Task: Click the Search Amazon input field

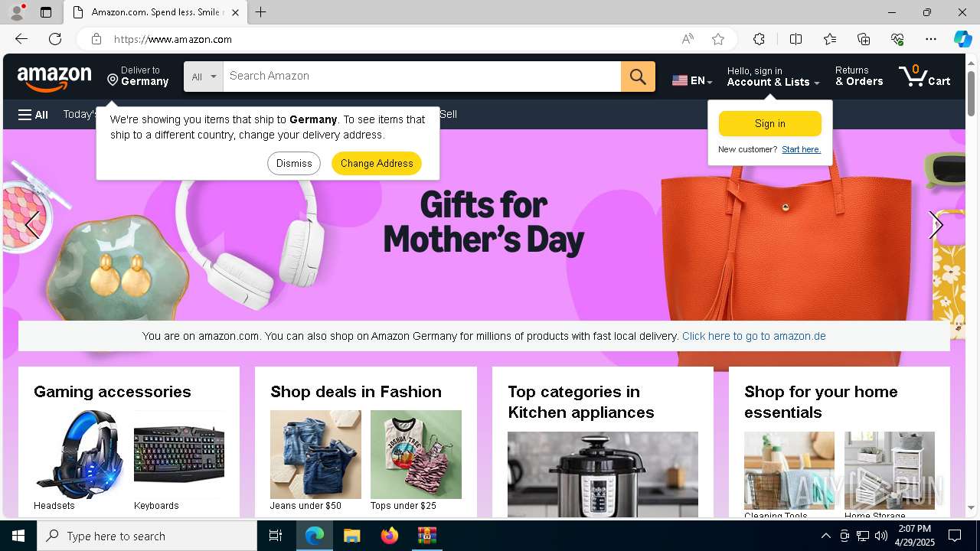Action: tap(422, 77)
